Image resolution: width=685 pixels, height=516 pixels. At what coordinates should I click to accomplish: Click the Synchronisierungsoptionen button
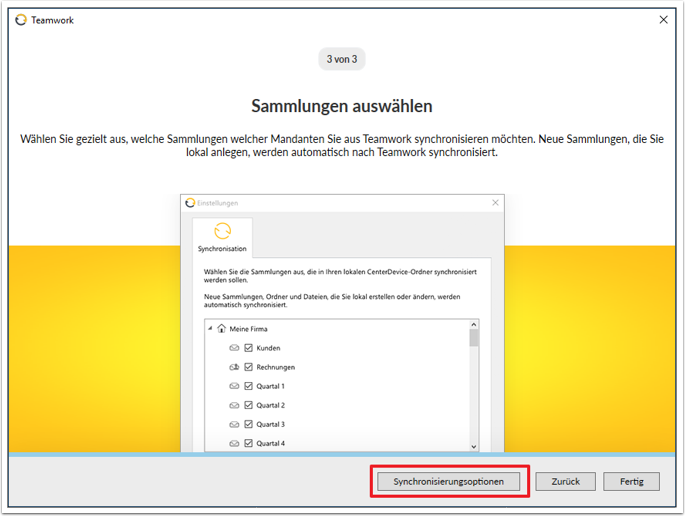(x=449, y=481)
